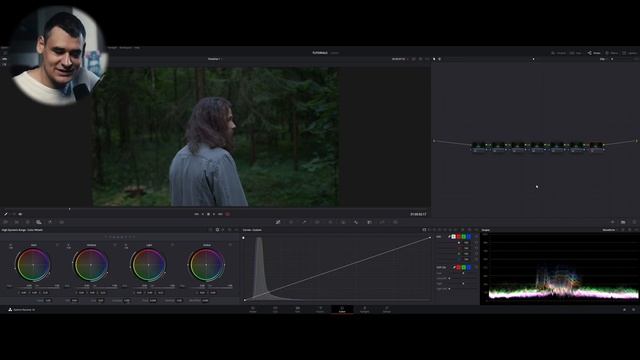Screen dimensions: 640x360
Task: Stop playback in the viewer transport
Action: [208, 214]
